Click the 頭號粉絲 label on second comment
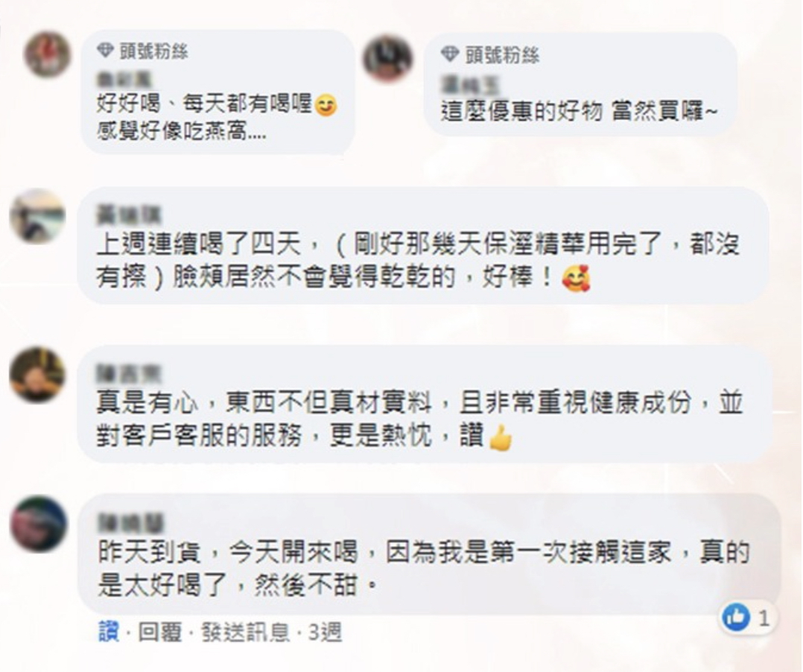 502,55
